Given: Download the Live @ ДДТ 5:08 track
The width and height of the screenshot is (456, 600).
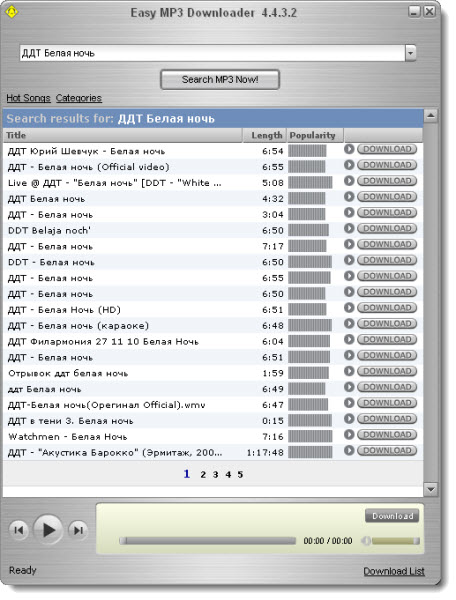Looking at the screenshot, I should point(387,181).
